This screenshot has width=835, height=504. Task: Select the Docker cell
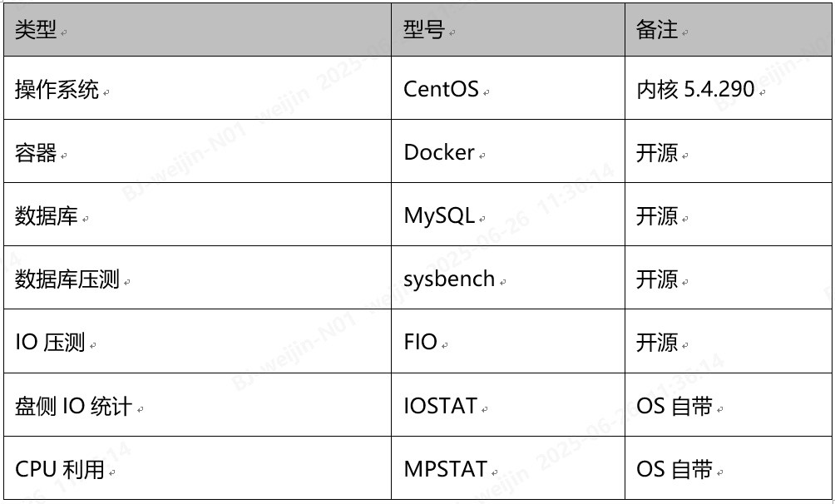point(439,153)
